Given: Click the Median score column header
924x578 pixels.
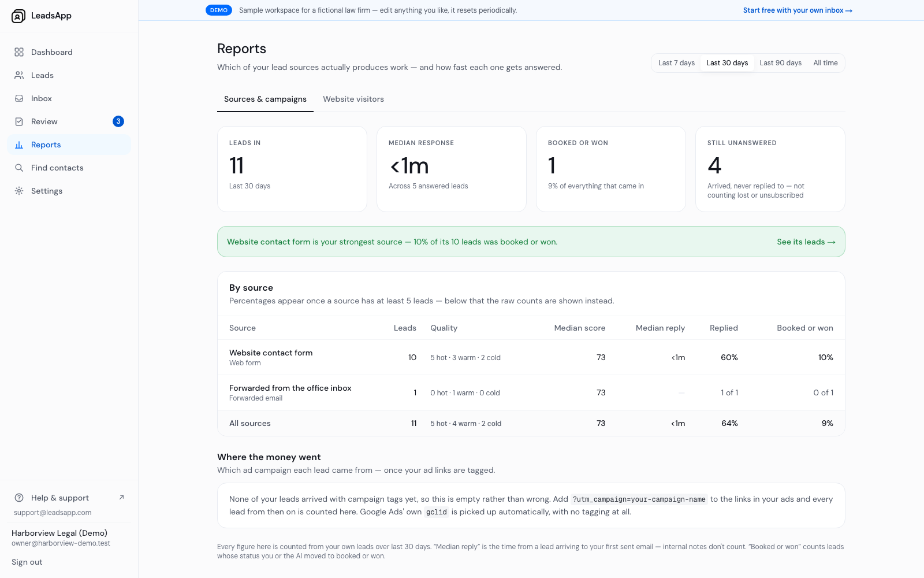Looking at the screenshot, I should 580,328.
